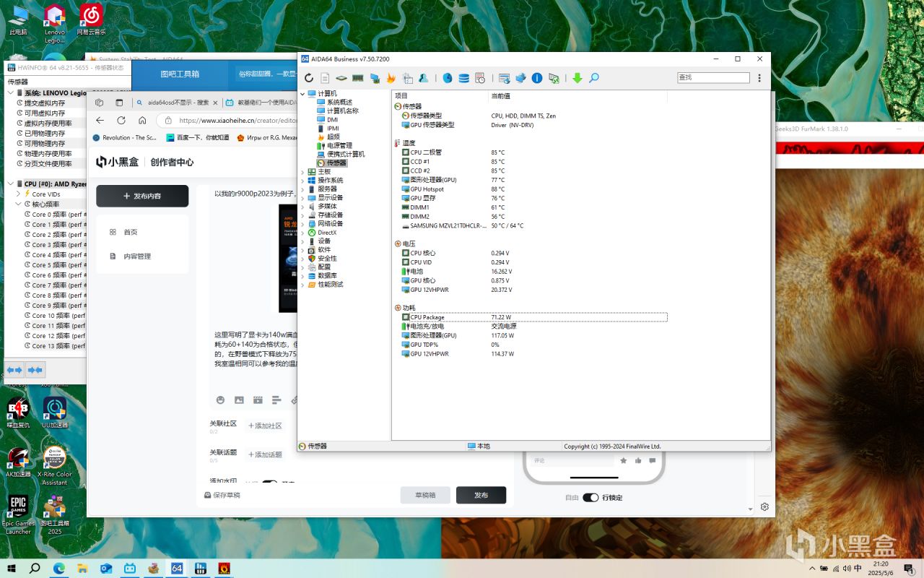Expand the 显示设备 node in AIDA64
Image resolution: width=924 pixels, height=578 pixels.
(x=302, y=198)
